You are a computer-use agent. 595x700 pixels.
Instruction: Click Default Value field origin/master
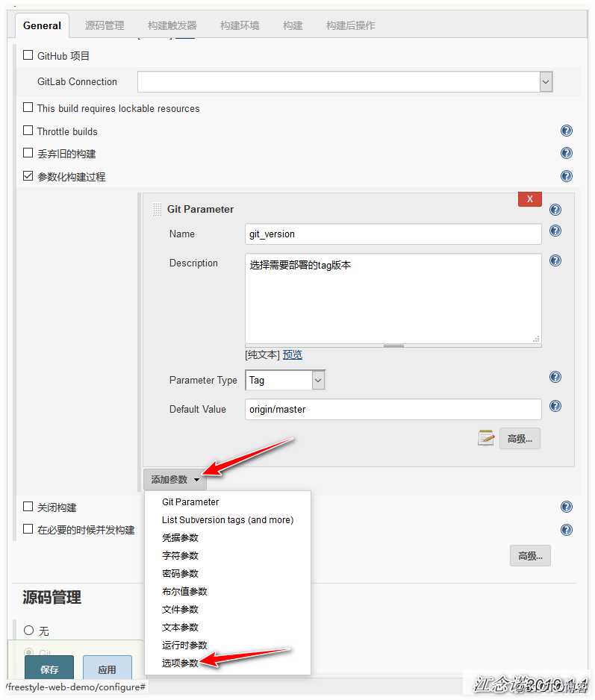pyautogui.click(x=393, y=410)
